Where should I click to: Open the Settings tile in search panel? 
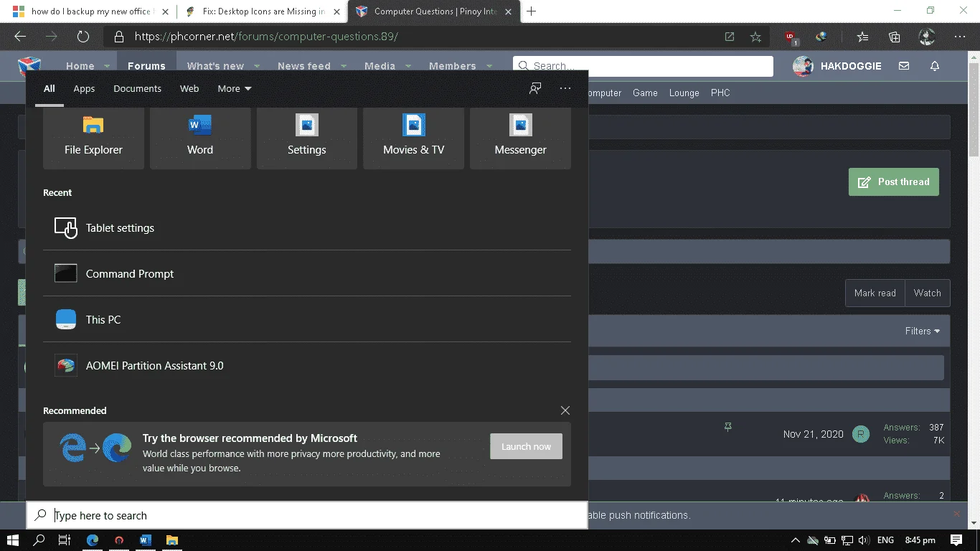point(306,138)
